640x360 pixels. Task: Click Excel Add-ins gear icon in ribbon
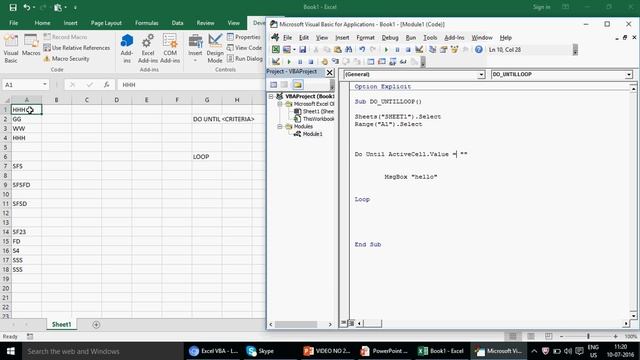point(148,49)
